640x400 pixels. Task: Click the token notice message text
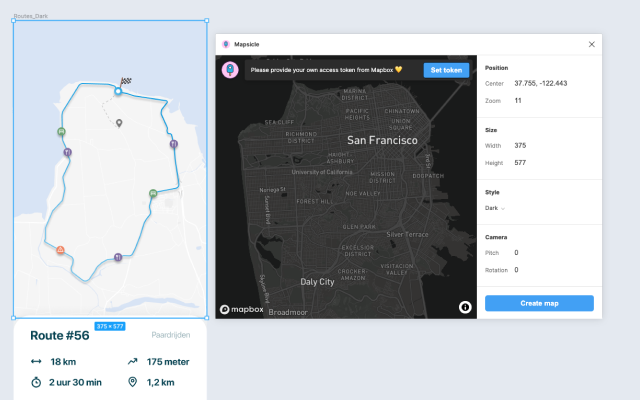pyautogui.click(x=326, y=70)
